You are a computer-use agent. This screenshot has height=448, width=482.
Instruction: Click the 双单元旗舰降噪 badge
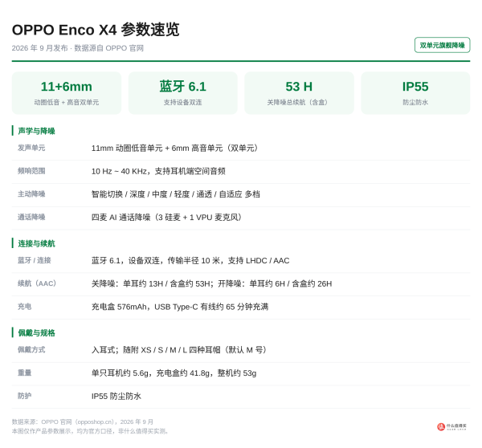(x=442, y=45)
